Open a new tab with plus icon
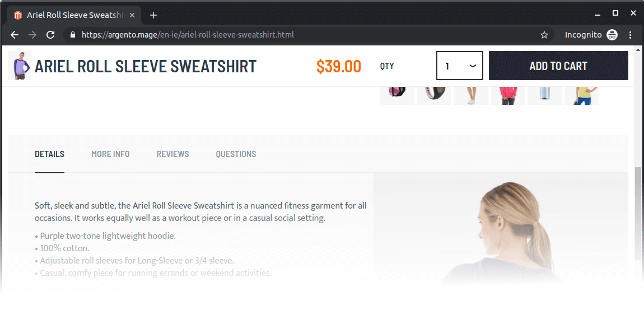The image size is (644, 314). tap(153, 15)
